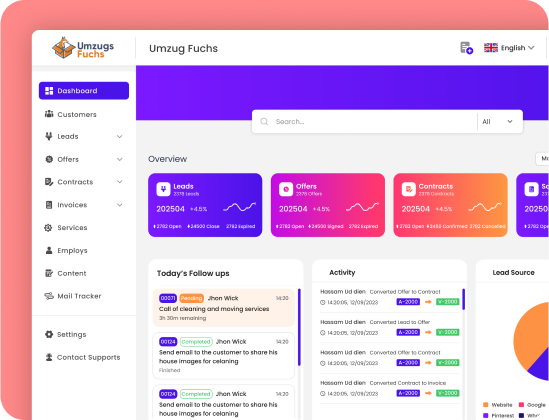This screenshot has height=420, width=549.
Task: Click the Dashboard grid icon
Action: tap(49, 91)
